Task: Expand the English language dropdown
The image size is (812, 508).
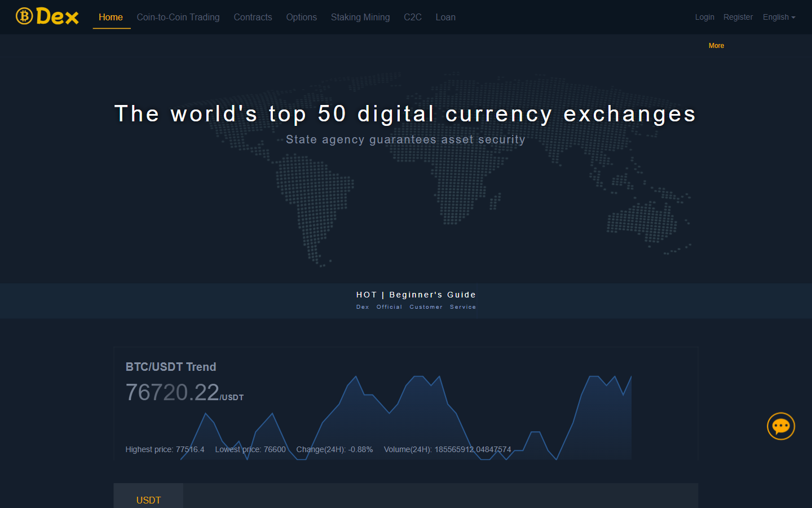Action: click(x=779, y=17)
